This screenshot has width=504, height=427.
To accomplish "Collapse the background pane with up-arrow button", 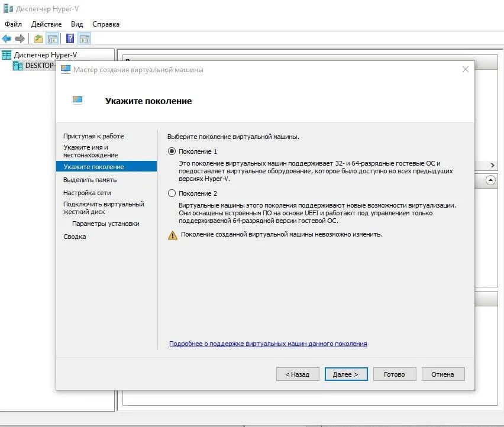I will (490, 180).
